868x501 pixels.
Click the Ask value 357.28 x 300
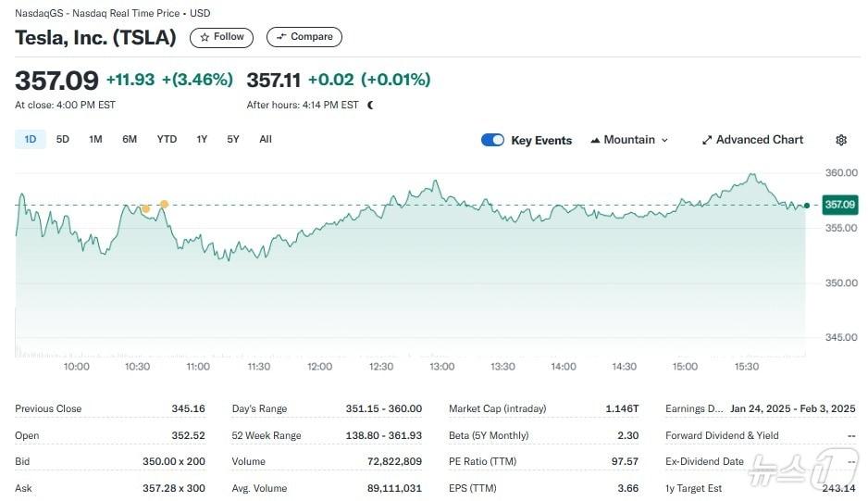[174, 488]
